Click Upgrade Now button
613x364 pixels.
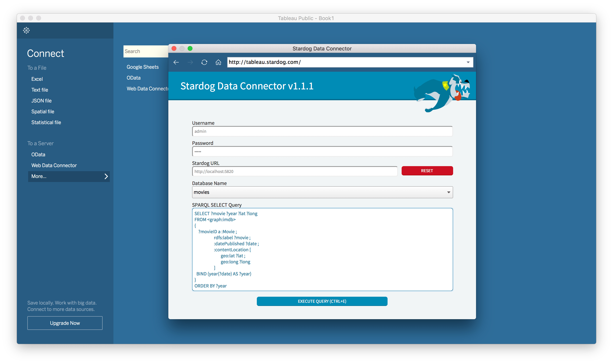click(65, 323)
